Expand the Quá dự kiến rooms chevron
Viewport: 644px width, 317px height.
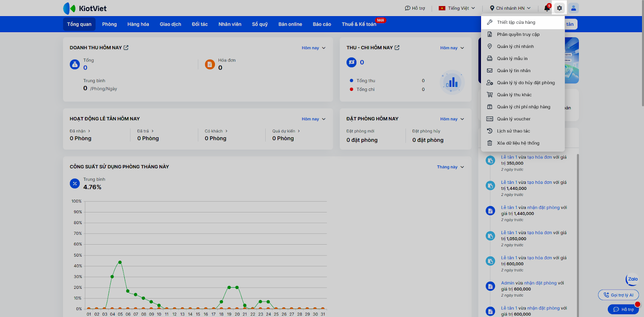pos(299,131)
